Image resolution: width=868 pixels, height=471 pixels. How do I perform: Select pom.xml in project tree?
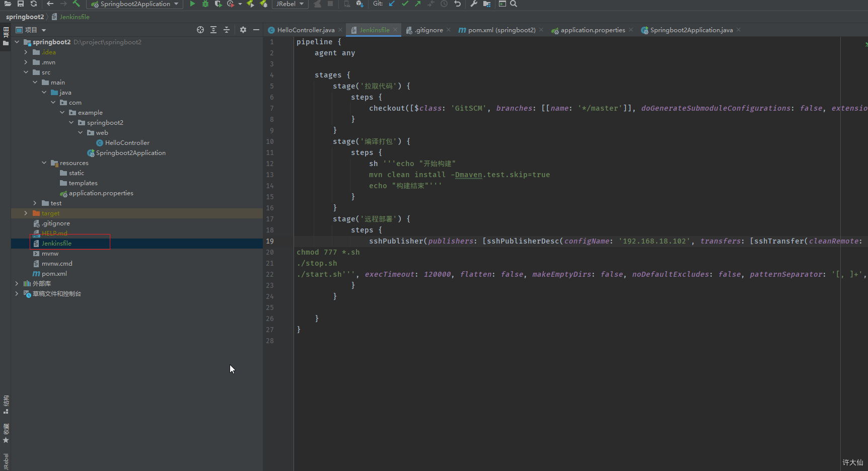tap(54, 274)
